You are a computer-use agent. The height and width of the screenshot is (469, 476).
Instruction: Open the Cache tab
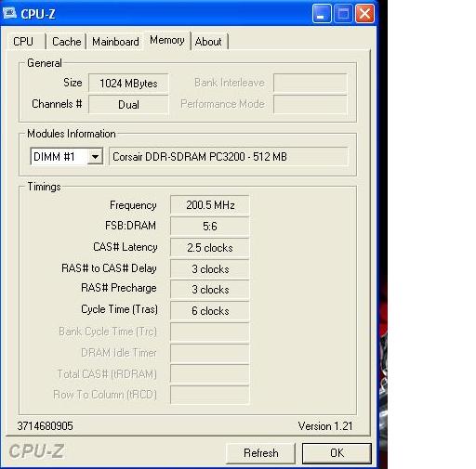[66, 41]
